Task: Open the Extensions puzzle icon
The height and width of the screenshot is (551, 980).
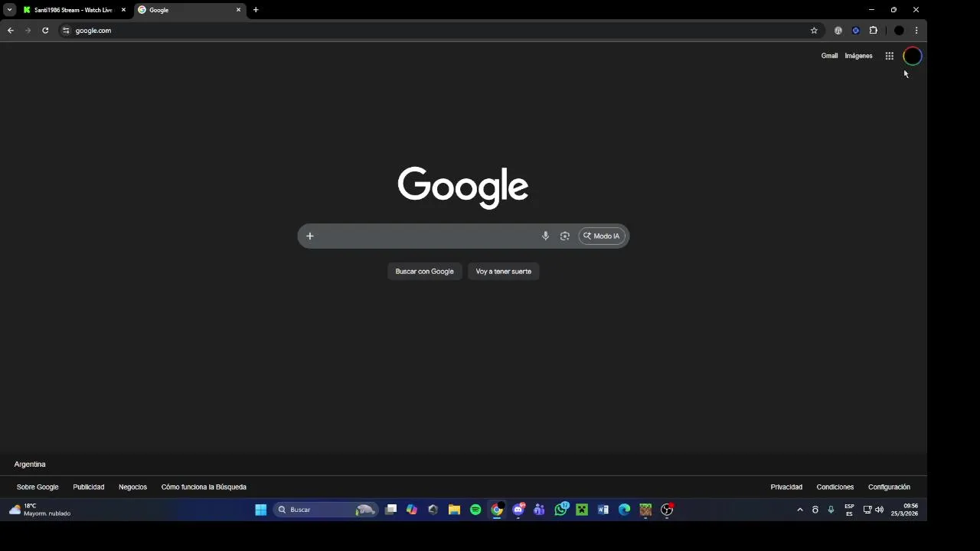Action: click(x=873, y=31)
